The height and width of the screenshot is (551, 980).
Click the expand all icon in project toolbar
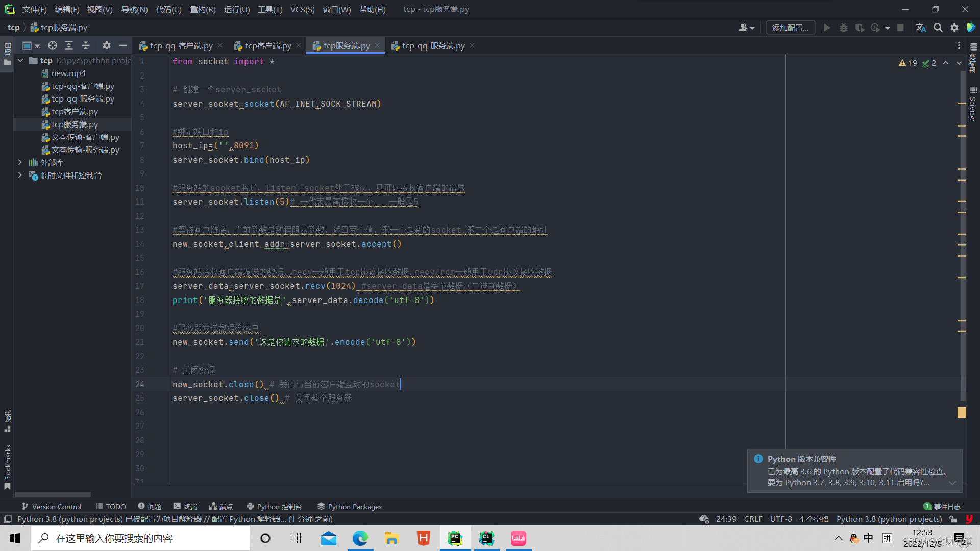(69, 45)
